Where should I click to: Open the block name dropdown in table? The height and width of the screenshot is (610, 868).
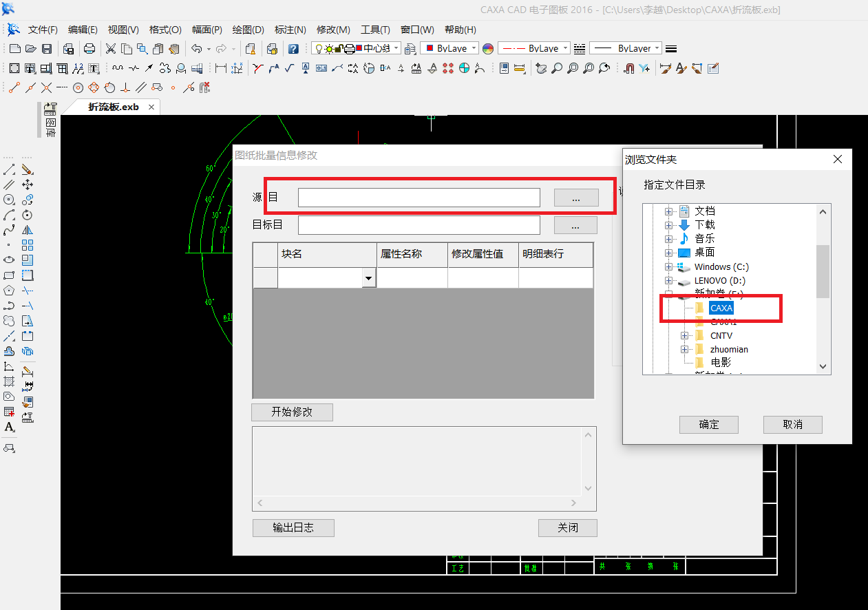369,278
